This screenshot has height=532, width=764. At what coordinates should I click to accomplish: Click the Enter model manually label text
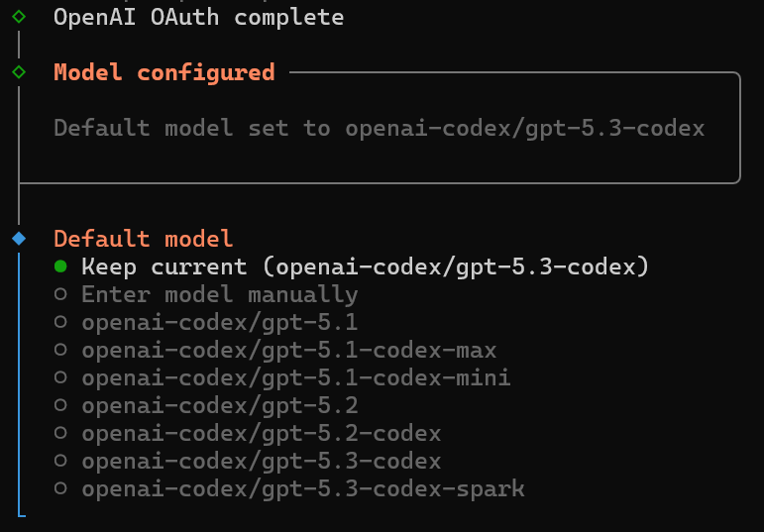220,294
